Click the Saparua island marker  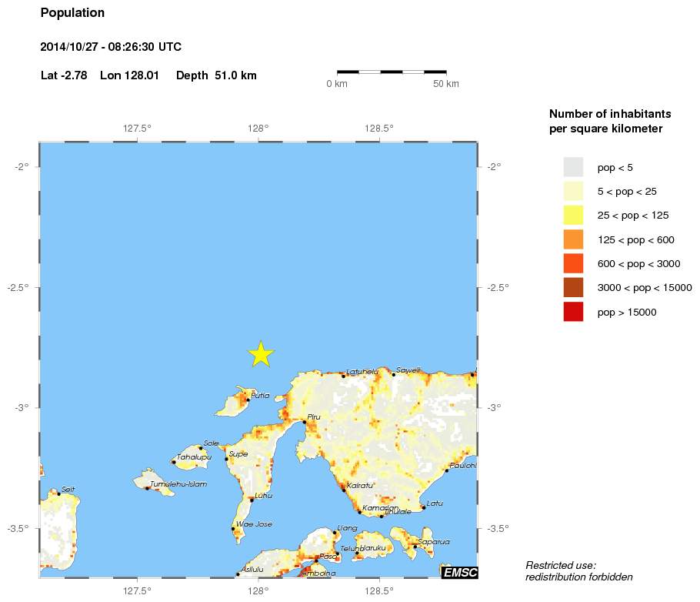(415, 547)
